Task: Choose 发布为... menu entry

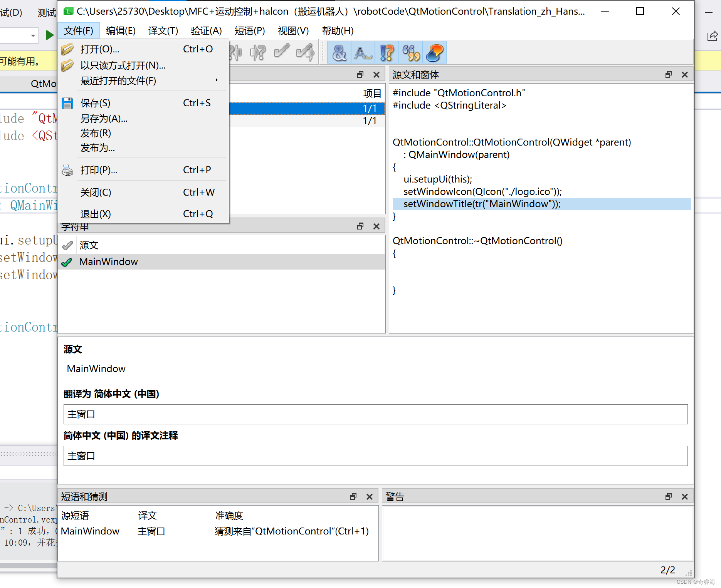Action: coord(143,148)
